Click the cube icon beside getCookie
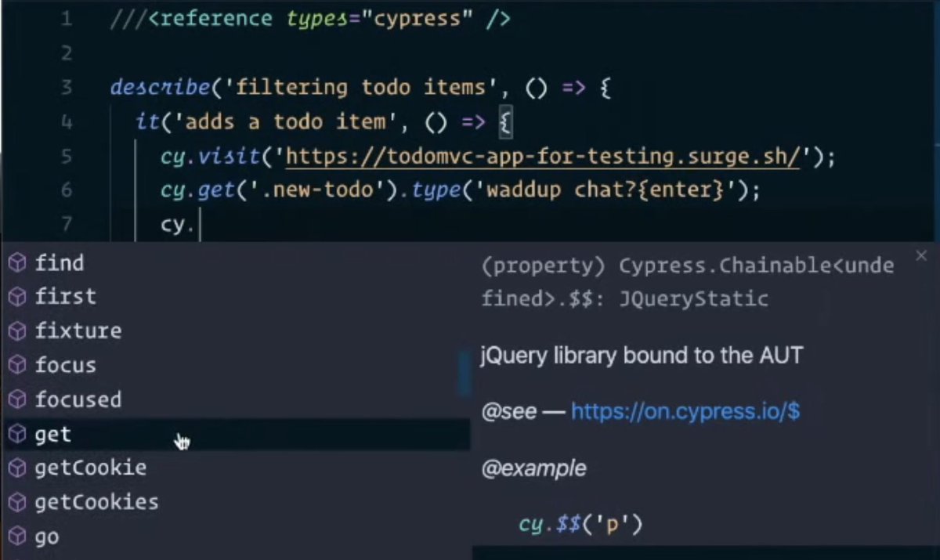This screenshot has width=940, height=560. (x=17, y=468)
